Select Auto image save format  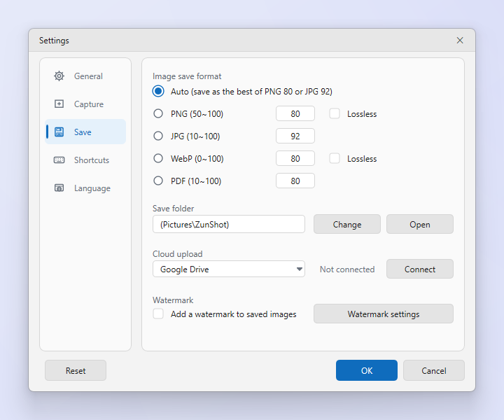coord(158,91)
